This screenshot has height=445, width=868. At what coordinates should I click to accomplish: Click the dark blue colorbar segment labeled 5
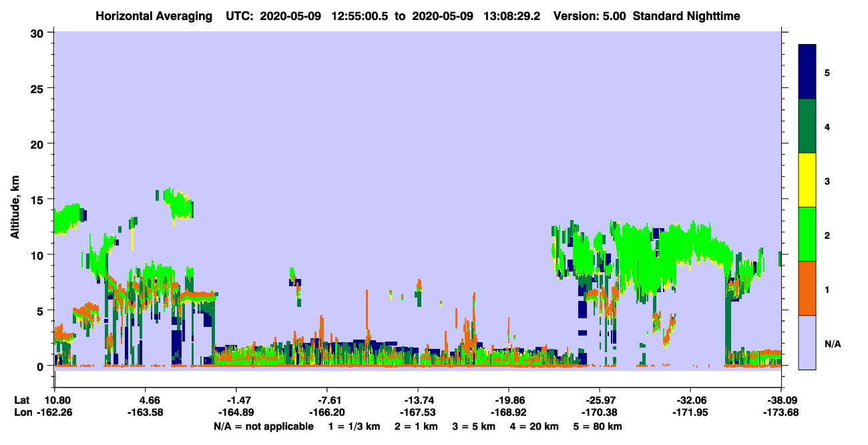tap(807, 71)
